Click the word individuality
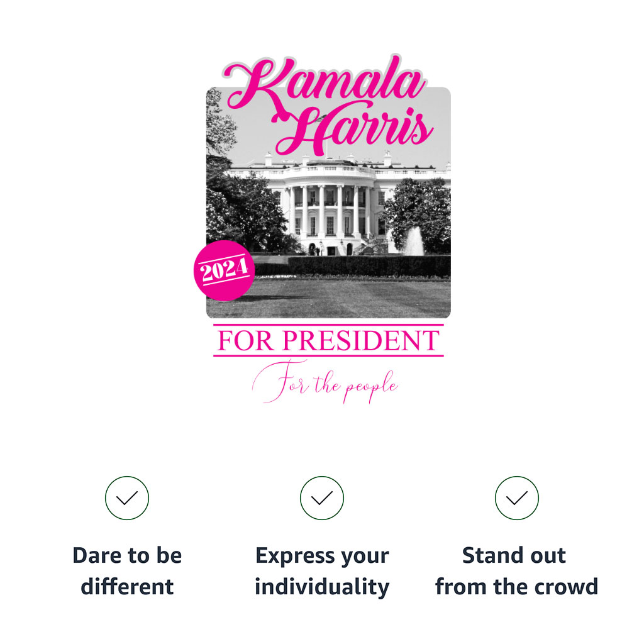Image resolution: width=644 pixels, height=644 pixels. pos(322,587)
